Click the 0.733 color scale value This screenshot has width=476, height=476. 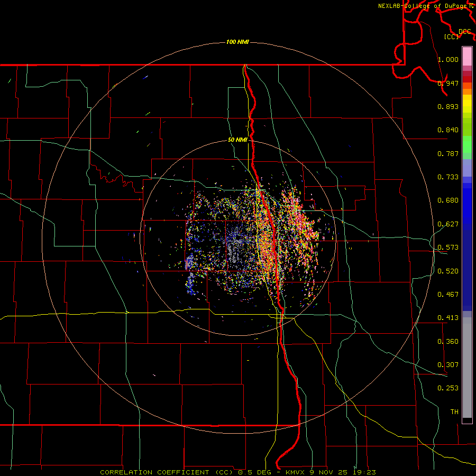click(448, 177)
